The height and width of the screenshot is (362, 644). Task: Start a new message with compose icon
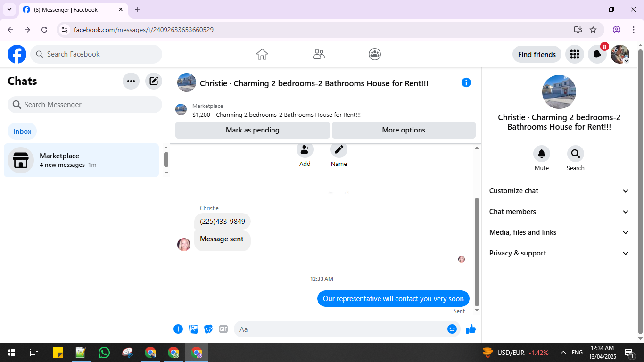[154, 81]
